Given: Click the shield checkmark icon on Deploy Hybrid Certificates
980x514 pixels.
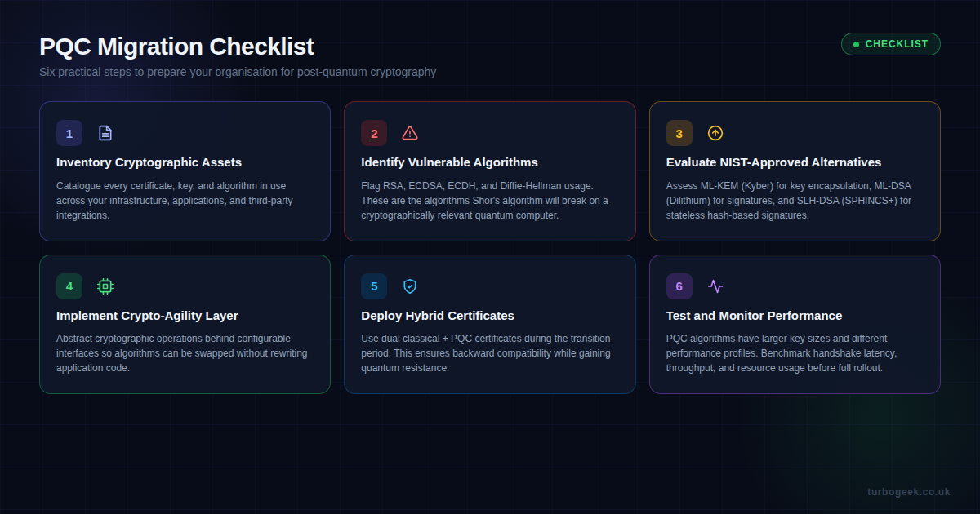Looking at the screenshot, I should coord(409,286).
